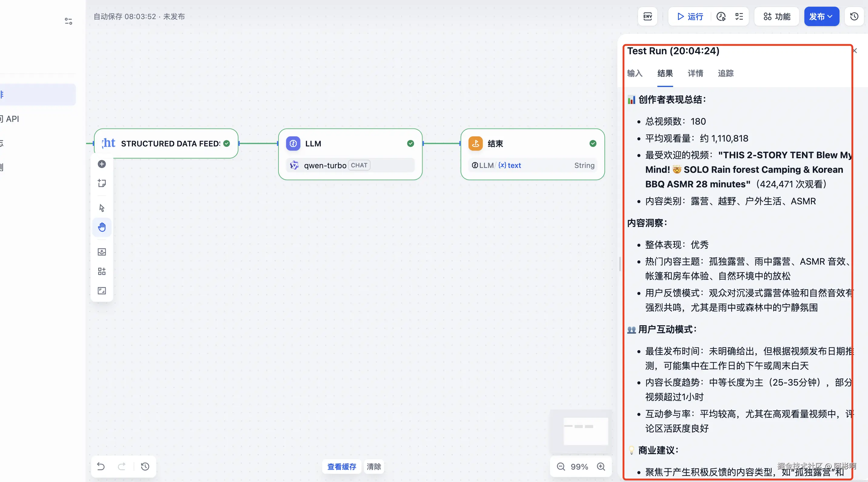Click the organize nodes layout icon
The height and width of the screenshot is (482, 868).
click(102, 271)
